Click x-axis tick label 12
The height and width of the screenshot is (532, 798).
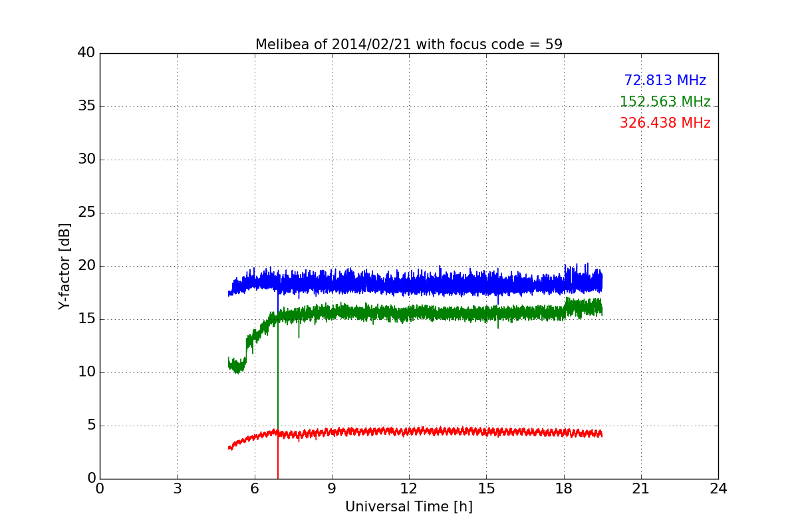(409, 489)
